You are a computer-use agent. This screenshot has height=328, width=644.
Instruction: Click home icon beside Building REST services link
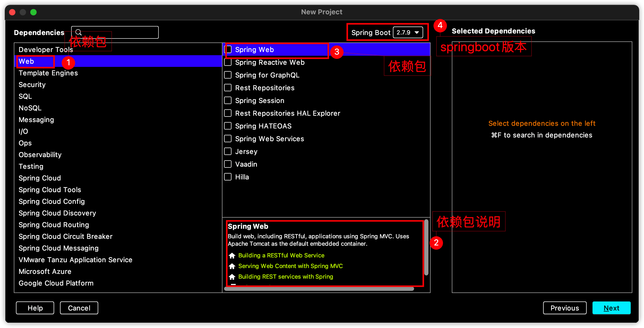pos(232,277)
